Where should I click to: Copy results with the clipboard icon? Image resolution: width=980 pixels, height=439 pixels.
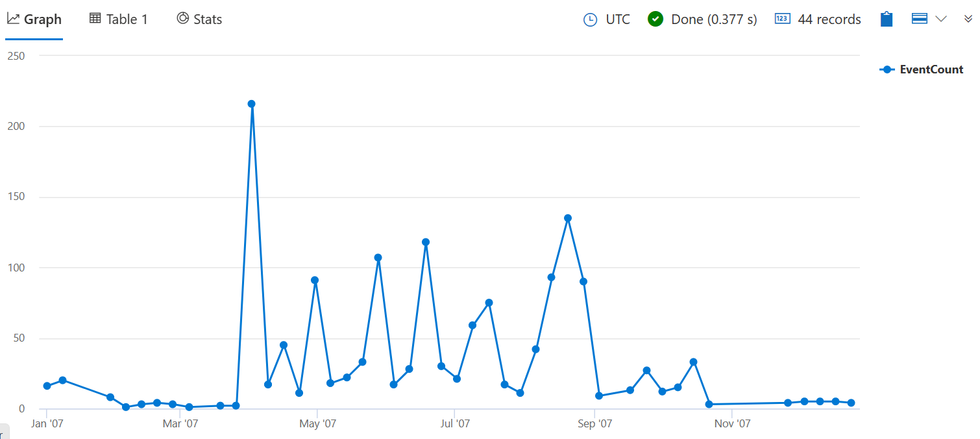887,19
